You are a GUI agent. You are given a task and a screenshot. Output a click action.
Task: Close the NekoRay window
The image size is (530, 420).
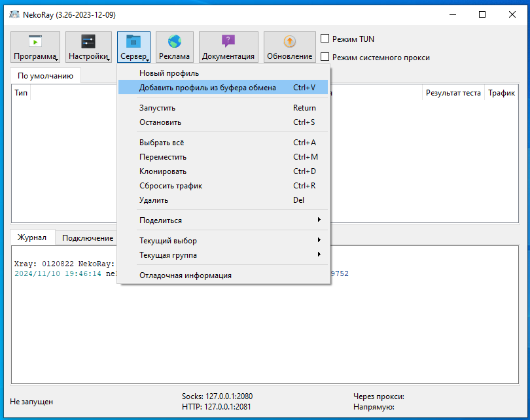tap(512, 14)
